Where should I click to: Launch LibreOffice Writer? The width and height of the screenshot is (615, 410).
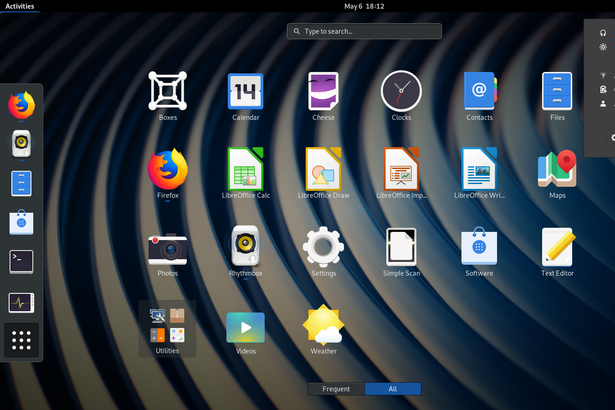479,173
